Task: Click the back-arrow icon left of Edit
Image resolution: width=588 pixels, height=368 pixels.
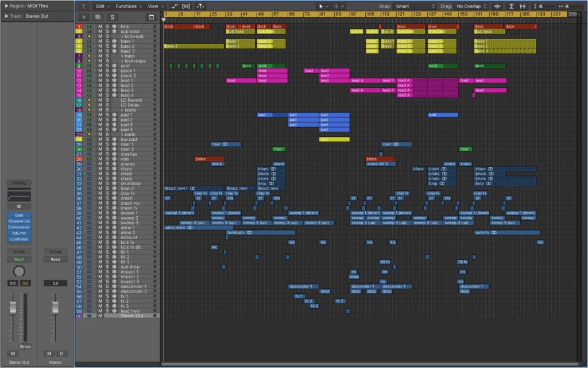Action: [x=84, y=6]
